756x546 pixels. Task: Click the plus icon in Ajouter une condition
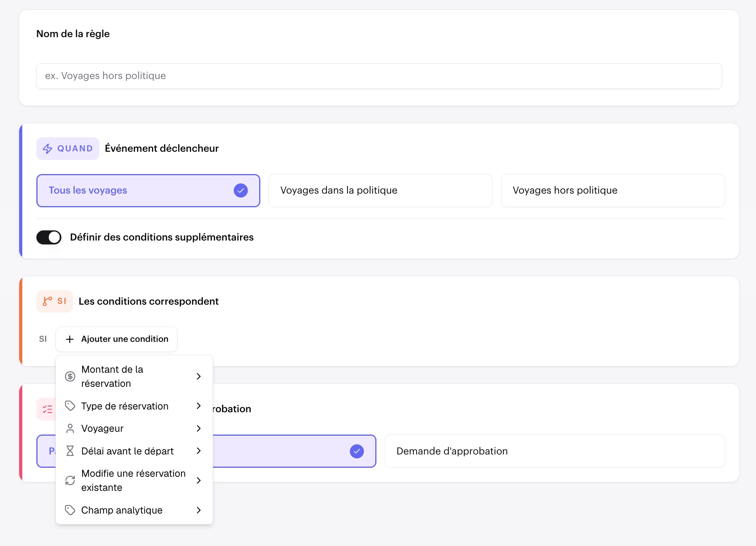click(x=70, y=339)
